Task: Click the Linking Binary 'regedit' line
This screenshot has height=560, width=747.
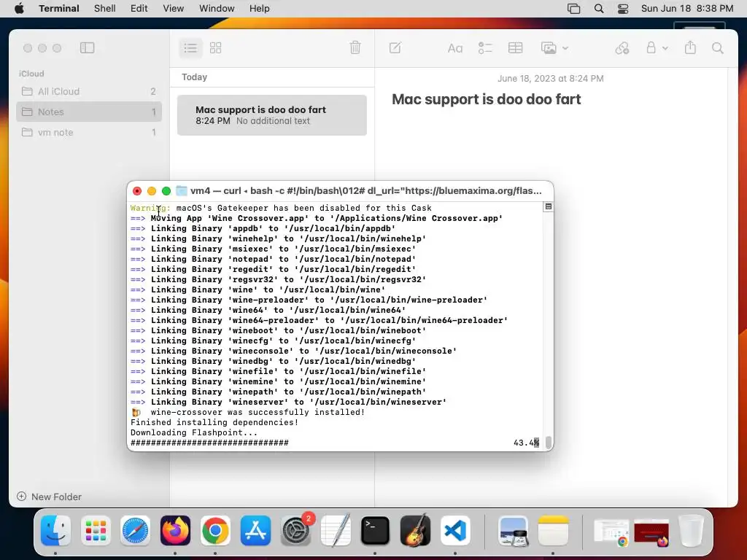Action: click(x=274, y=269)
